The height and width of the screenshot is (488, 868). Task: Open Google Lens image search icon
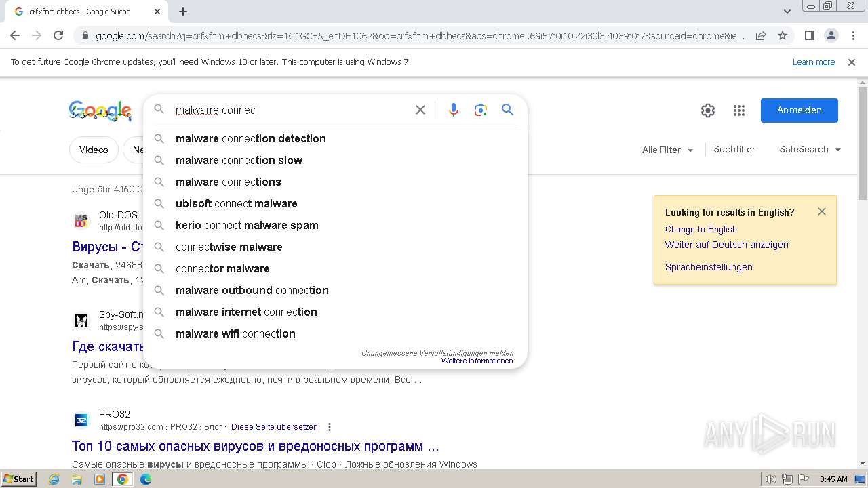tap(481, 110)
